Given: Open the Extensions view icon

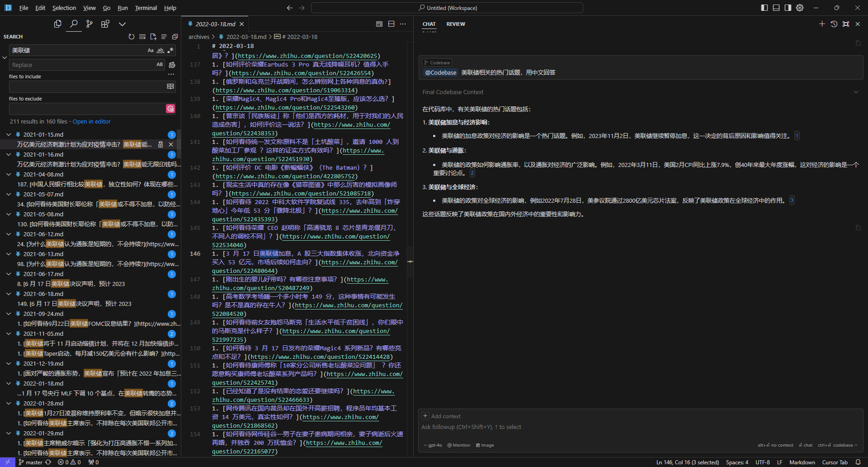Looking at the screenshot, I should click(x=105, y=24).
